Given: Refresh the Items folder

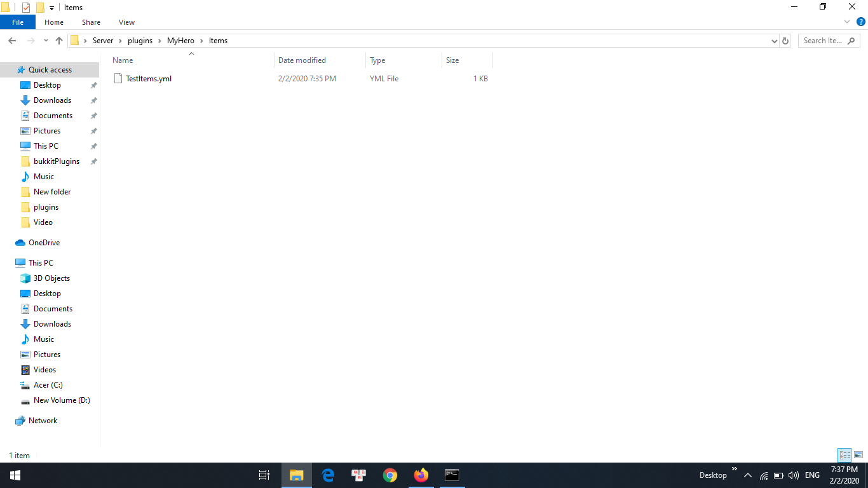Looking at the screenshot, I should coord(785,41).
